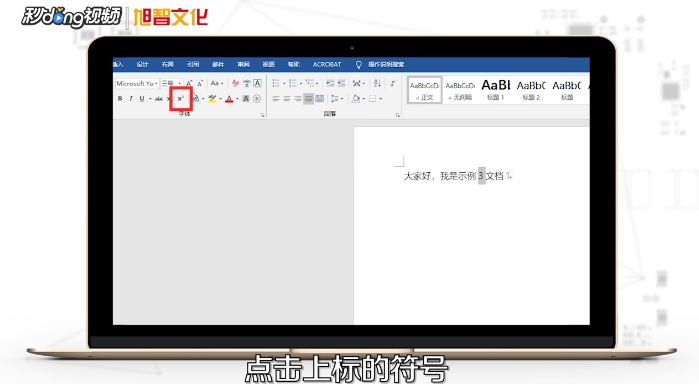Click the decrease indent icon

(330, 83)
